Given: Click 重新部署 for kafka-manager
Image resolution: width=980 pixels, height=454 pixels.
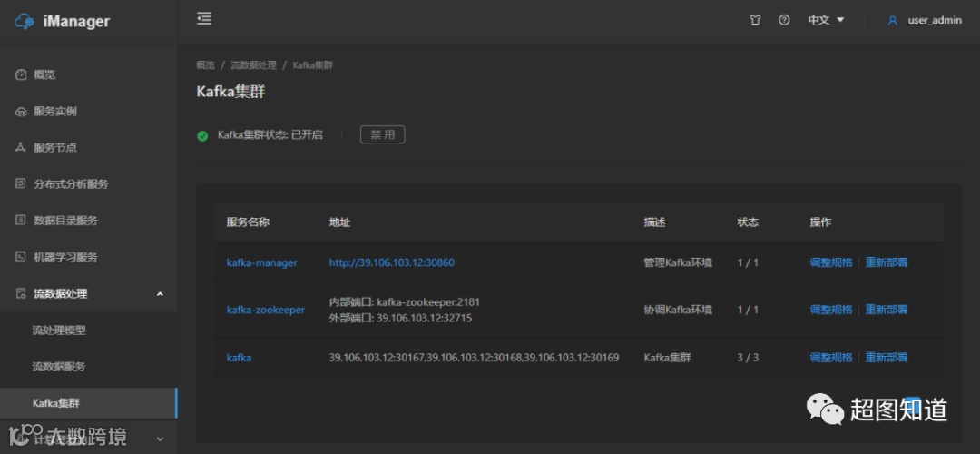Looking at the screenshot, I should click(x=887, y=262).
